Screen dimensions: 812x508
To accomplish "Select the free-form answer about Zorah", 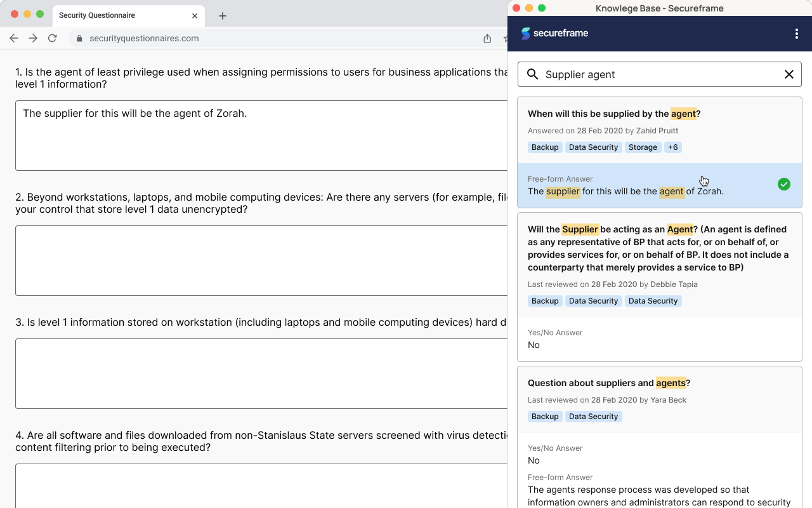I will point(660,185).
